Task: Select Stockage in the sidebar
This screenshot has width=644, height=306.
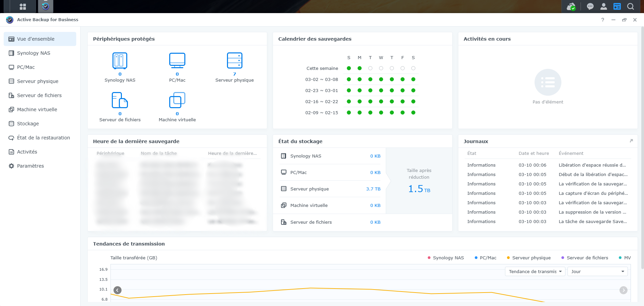Action: coord(28,124)
